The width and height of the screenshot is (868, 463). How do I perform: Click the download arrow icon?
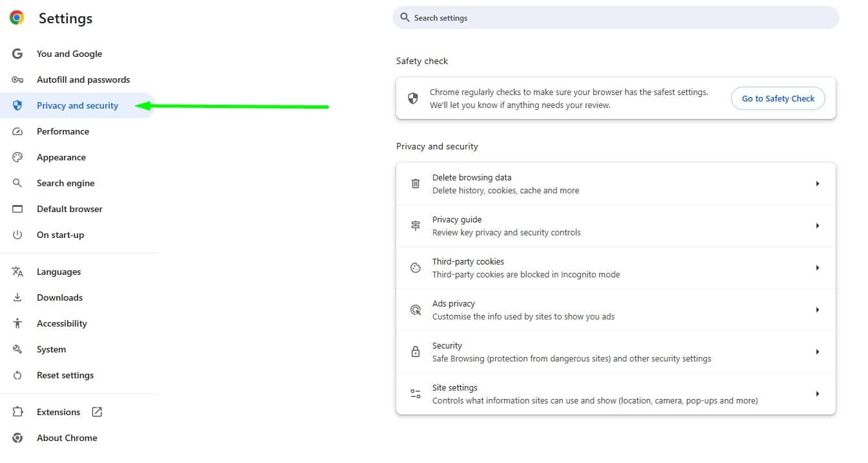click(17, 297)
